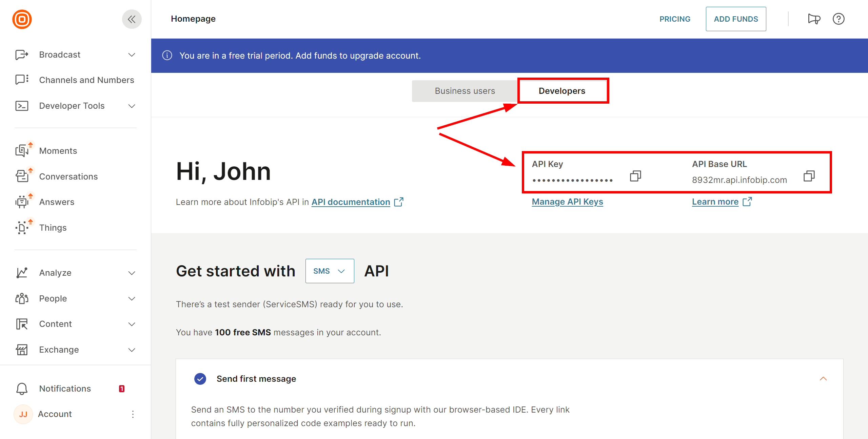Click the Infobip orange logo
This screenshot has height=439, width=868.
tap(22, 19)
